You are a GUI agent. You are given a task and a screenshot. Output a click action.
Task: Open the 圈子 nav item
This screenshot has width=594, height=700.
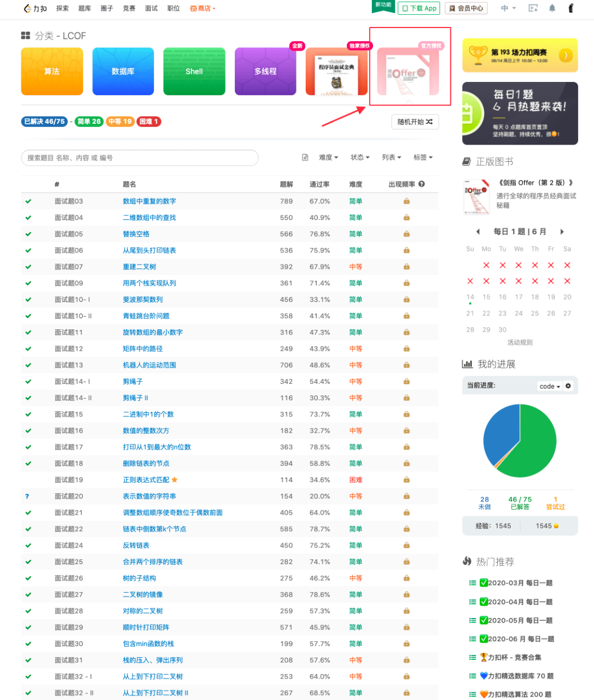click(x=107, y=8)
